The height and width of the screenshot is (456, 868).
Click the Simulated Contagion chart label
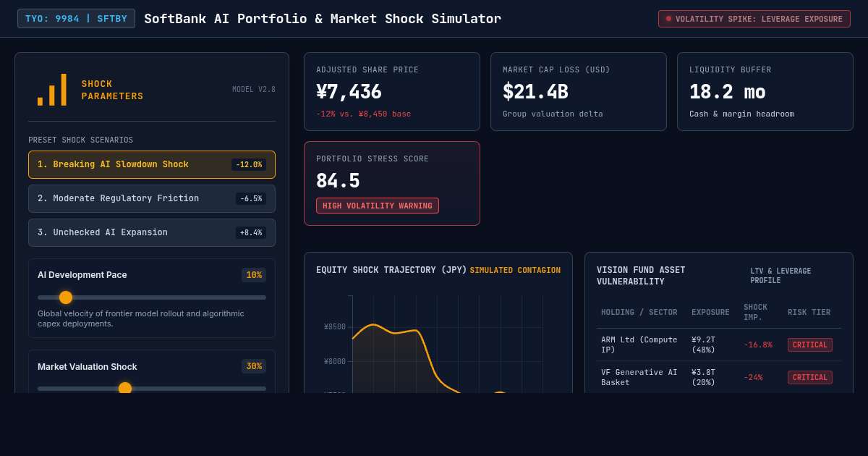(x=515, y=271)
